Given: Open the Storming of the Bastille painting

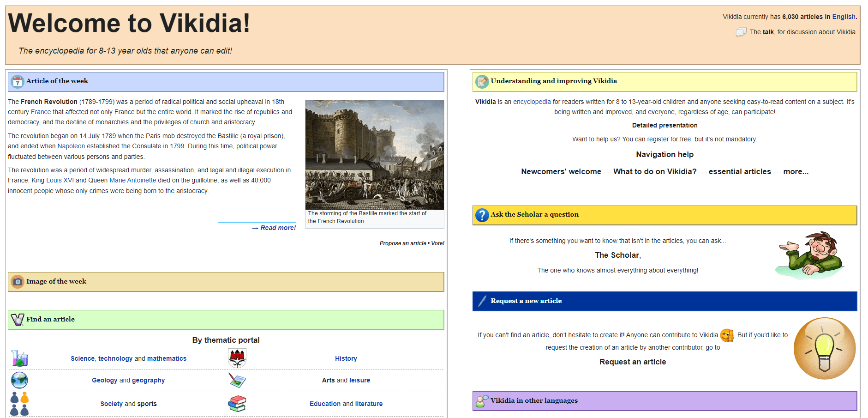Looking at the screenshot, I should (x=375, y=155).
